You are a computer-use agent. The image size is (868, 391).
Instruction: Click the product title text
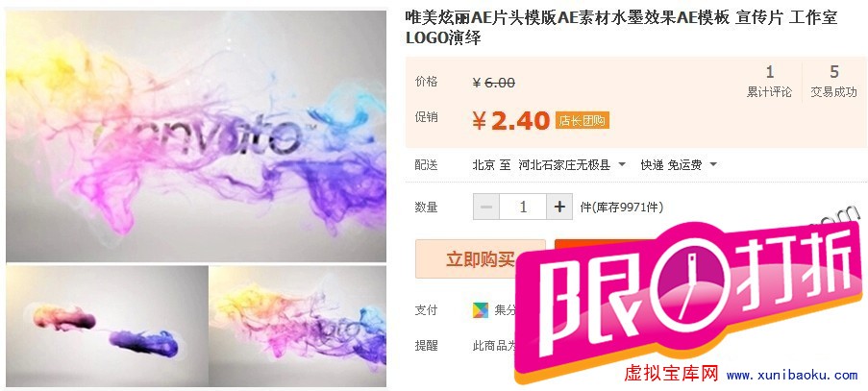click(x=622, y=28)
